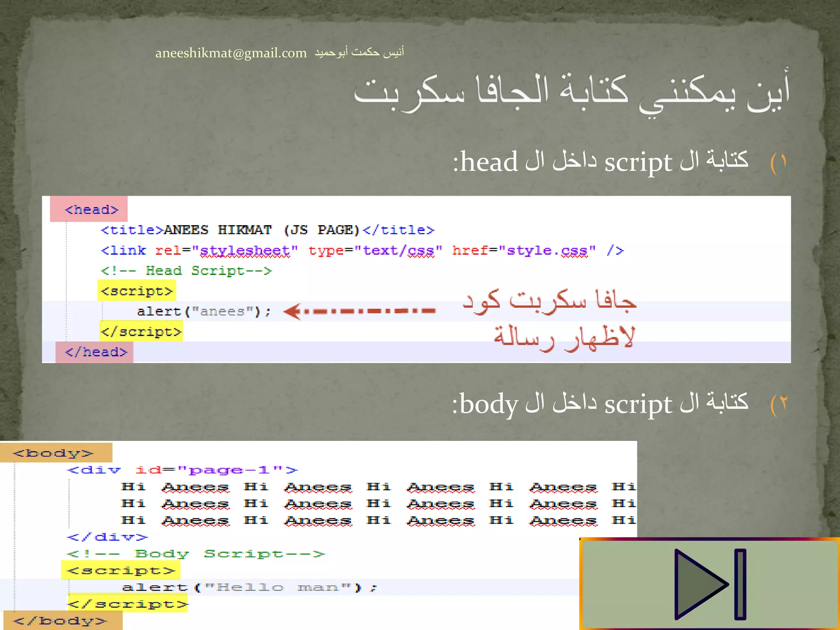Click the link rel="stylesheet" code line
This screenshot has width=840, height=630.
click(x=362, y=250)
